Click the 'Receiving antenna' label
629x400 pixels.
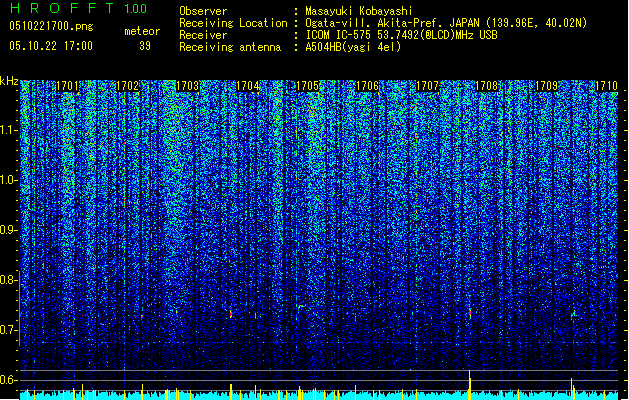(x=230, y=47)
